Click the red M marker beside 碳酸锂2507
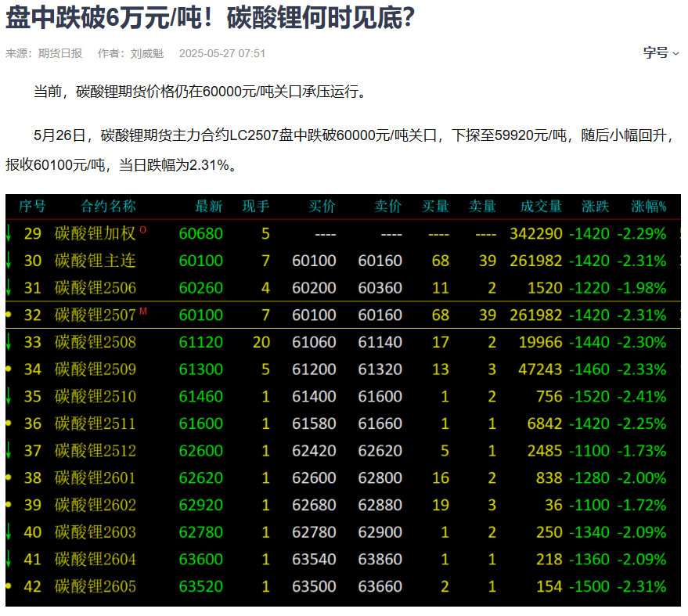Image resolution: width=688 pixels, height=616 pixels. (143, 311)
